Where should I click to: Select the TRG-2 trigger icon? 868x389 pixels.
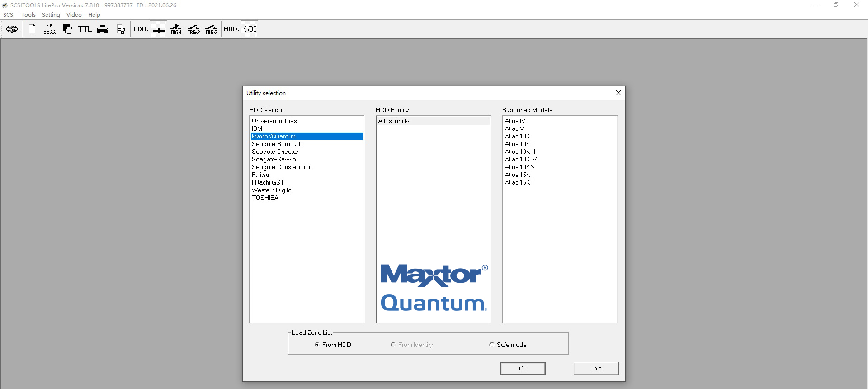[194, 29]
